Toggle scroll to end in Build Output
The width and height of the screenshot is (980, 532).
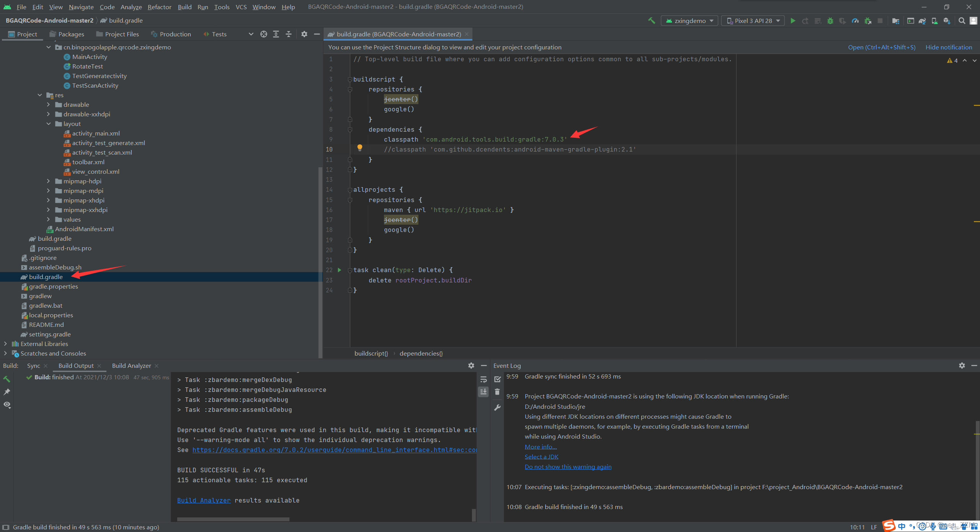pos(483,392)
